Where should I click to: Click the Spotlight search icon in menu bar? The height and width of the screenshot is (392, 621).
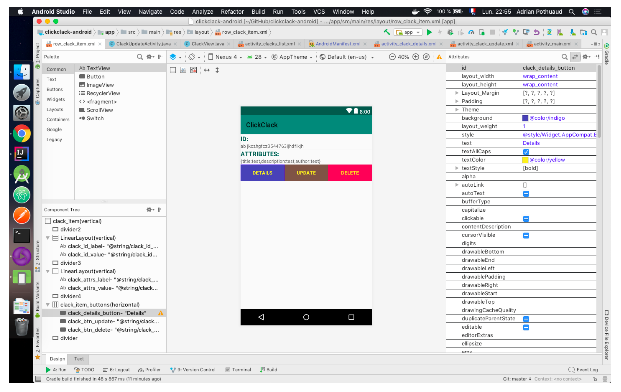pos(572,12)
